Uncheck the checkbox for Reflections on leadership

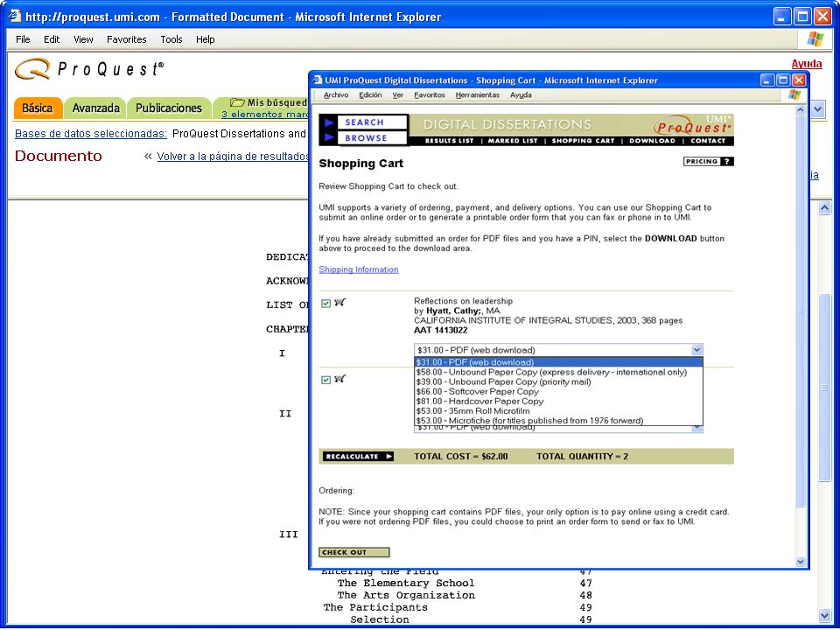tap(325, 304)
